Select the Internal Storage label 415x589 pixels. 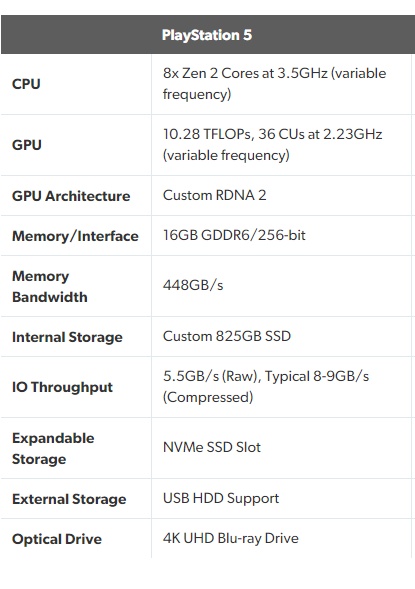pos(67,337)
